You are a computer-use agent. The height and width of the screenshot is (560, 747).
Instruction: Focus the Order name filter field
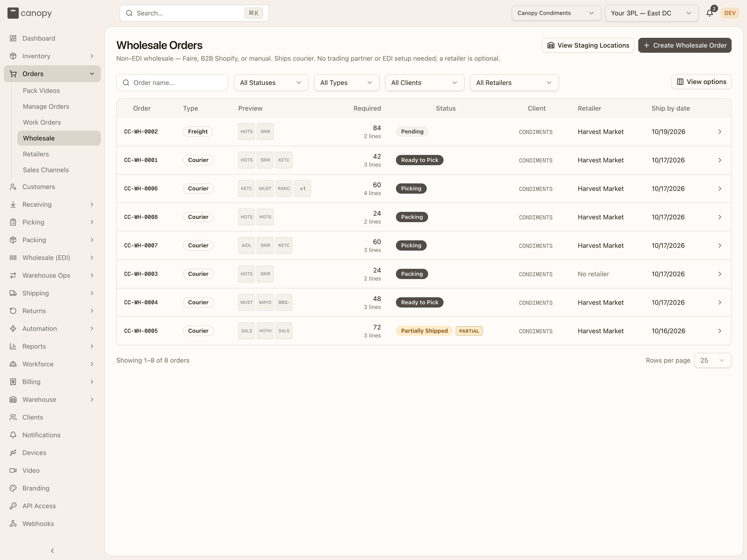[172, 83]
